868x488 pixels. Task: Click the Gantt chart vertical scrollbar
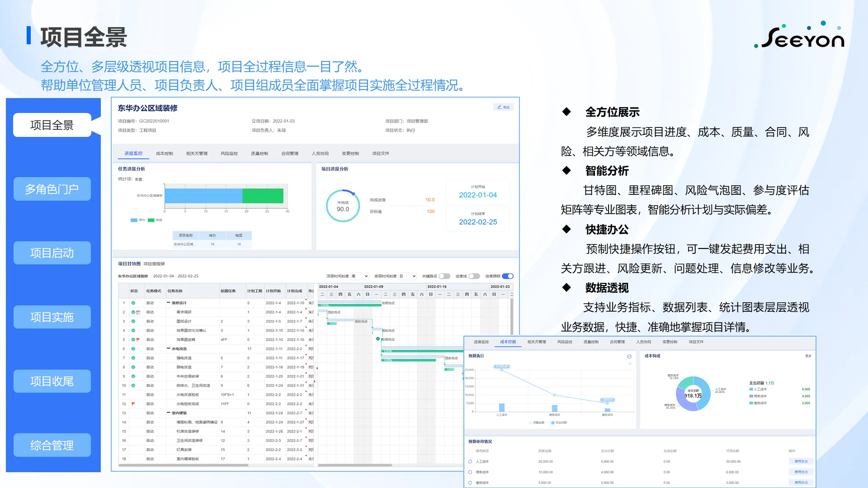[512, 316]
